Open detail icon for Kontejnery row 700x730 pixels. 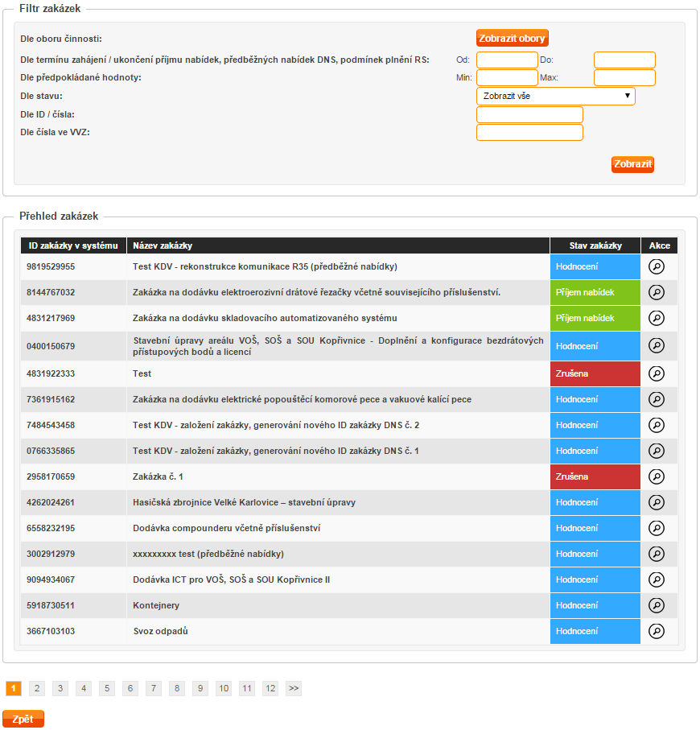click(x=657, y=605)
